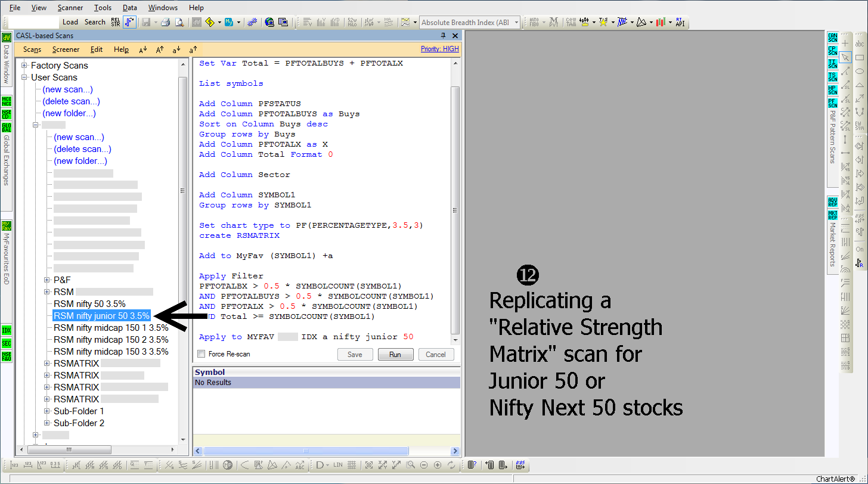Select RSM nifty midcap 150 3 3.5%

coord(111,352)
